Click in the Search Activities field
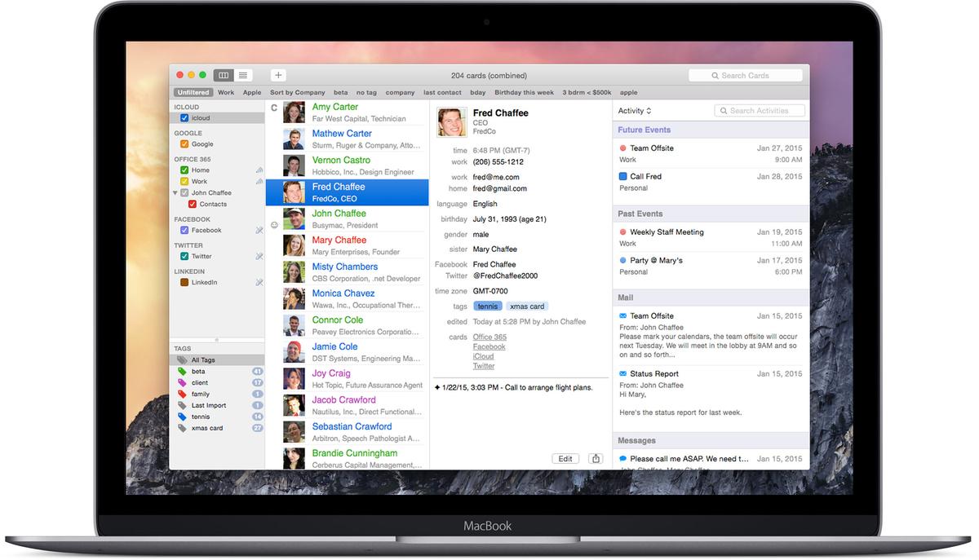This screenshot has width=979, height=560. [760, 111]
